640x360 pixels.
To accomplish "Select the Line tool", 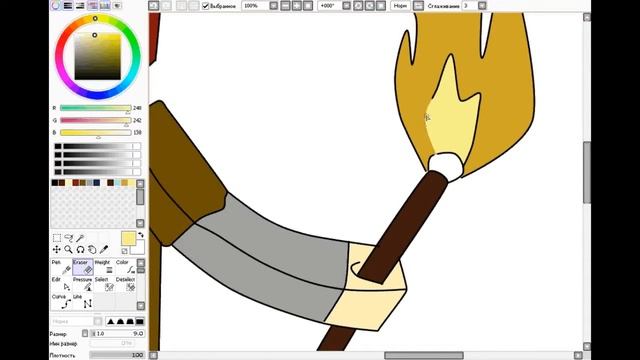I will tap(83, 302).
